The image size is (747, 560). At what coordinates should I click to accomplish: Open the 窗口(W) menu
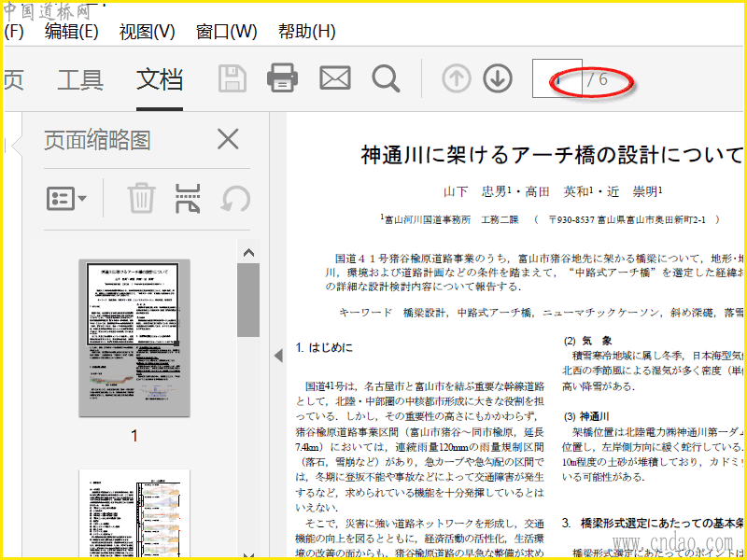(x=226, y=32)
